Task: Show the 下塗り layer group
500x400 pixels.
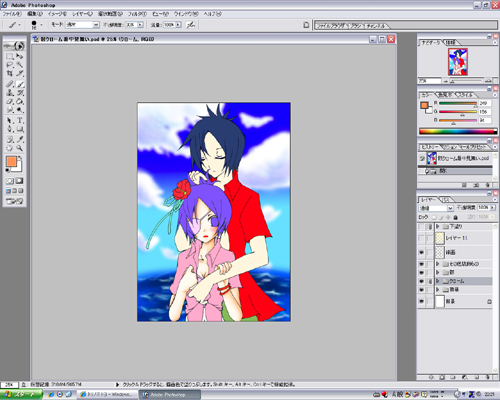Action: [421, 227]
